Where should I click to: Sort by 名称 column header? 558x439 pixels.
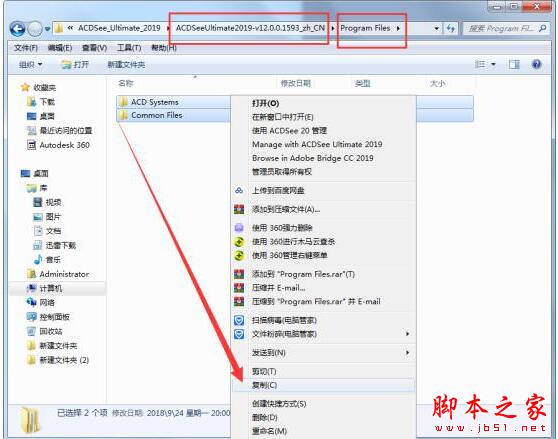point(126,83)
